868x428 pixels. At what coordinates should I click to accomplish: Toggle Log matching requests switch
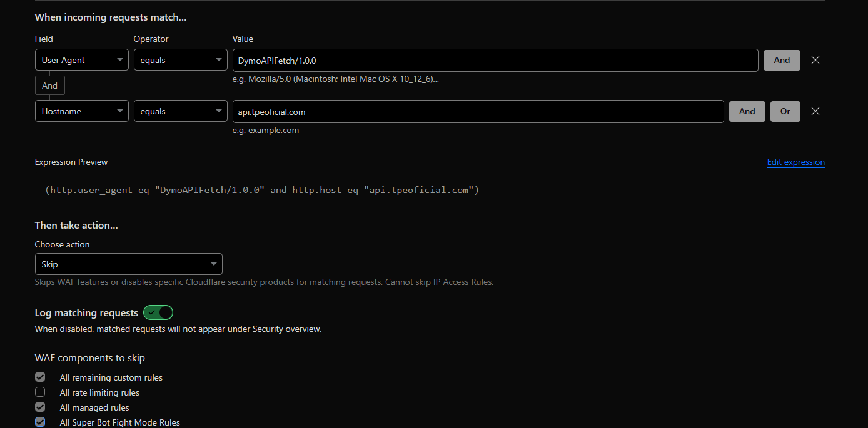point(158,312)
